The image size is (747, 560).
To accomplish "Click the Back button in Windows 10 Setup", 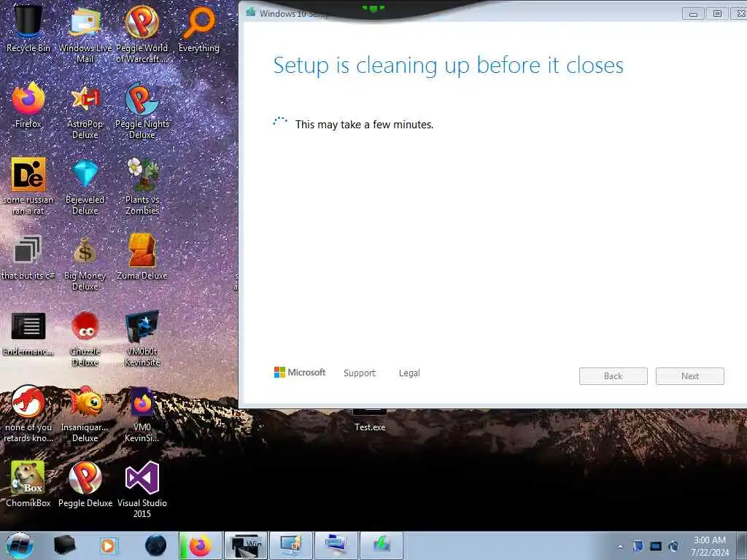I will coord(613,376).
